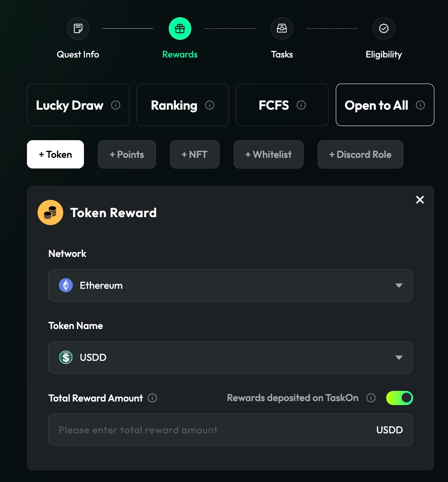The height and width of the screenshot is (482, 448).
Task: Close the Token Reward panel
Action: coord(420,200)
